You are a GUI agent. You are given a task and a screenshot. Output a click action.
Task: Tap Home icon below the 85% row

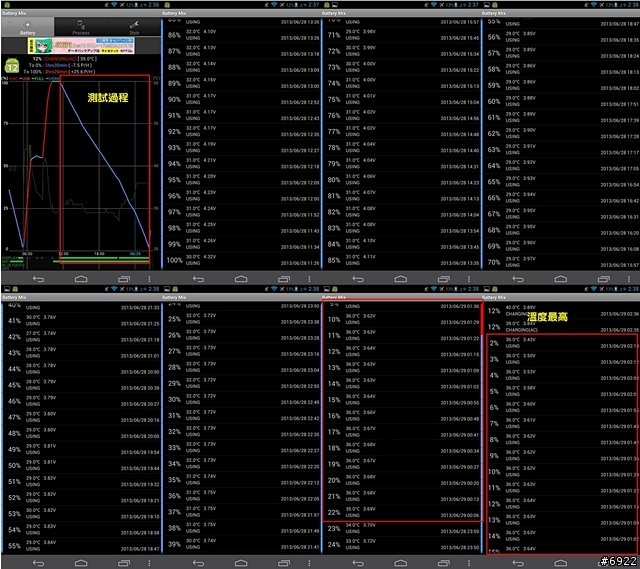click(400, 279)
